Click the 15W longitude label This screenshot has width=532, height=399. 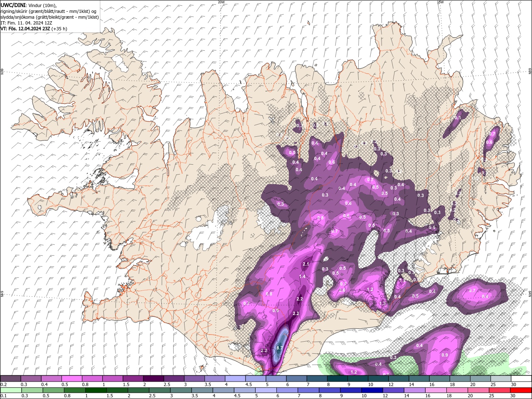click(x=440, y=2)
